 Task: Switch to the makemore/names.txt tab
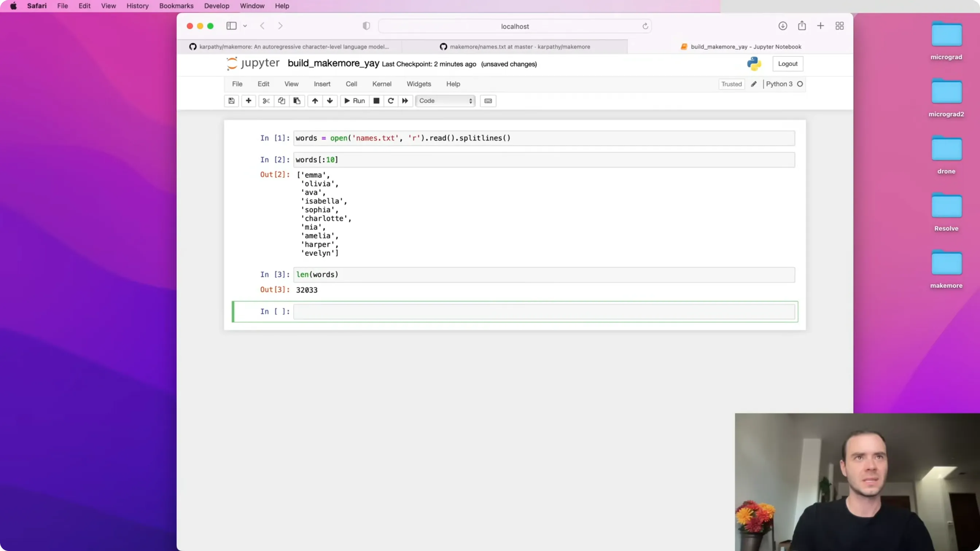515,47
